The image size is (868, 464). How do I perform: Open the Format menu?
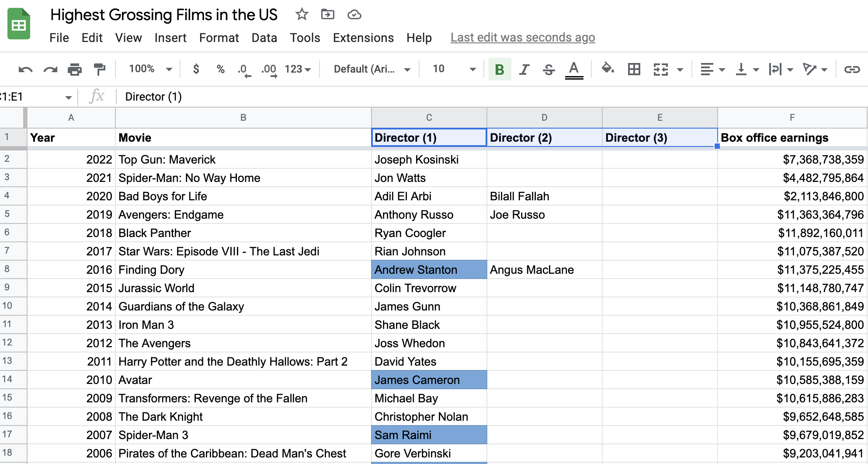pyautogui.click(x=219, y=38)
